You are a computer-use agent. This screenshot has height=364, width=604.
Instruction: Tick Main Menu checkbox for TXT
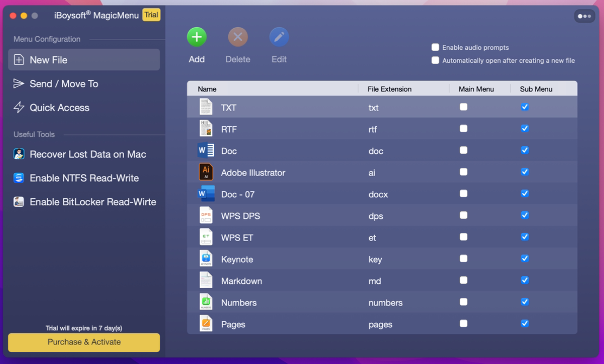click(x=464, y=107)
